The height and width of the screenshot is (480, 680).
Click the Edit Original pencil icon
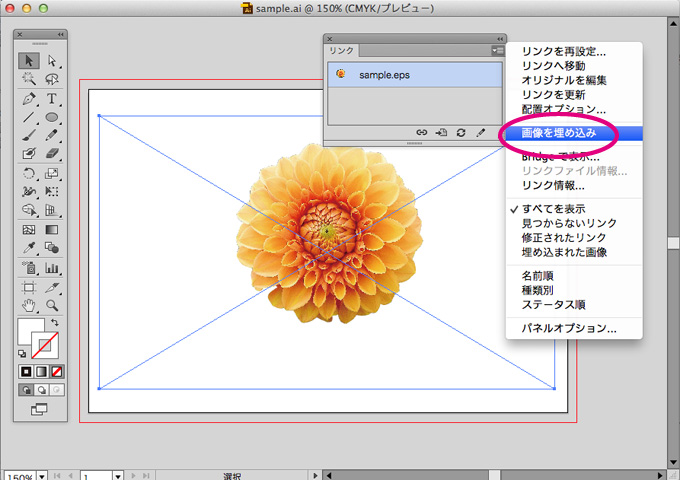tap(480, 132)
